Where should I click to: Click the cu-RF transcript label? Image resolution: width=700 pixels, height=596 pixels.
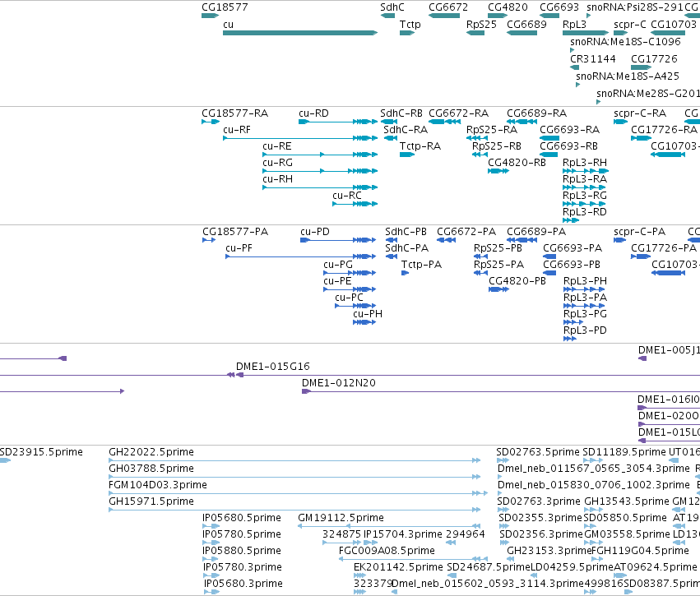coord(237,130)
